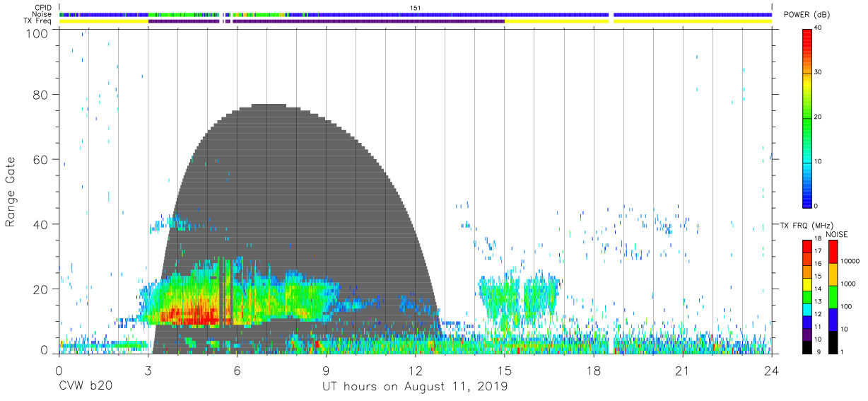Select the 'NOISE' legend title
Image resolution: width=868 pixels, height=401 pixels.
coord(835,234)
